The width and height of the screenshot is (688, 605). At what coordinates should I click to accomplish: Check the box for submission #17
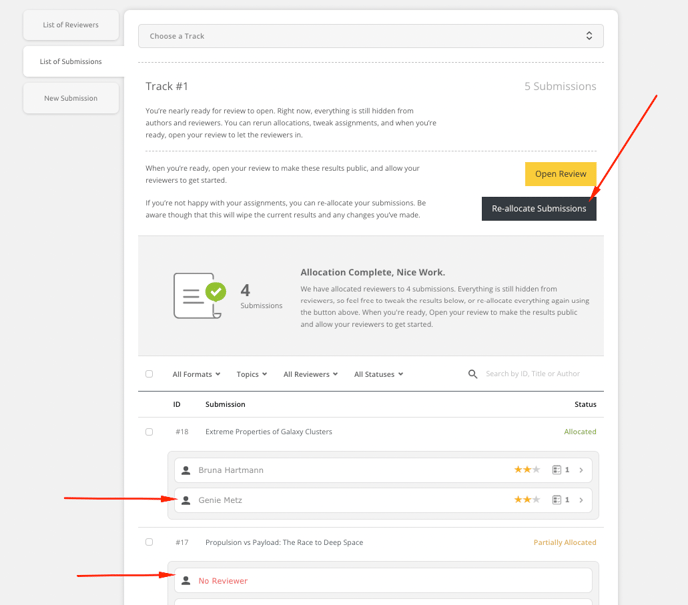pyautogui.click(x=149, y=543)
